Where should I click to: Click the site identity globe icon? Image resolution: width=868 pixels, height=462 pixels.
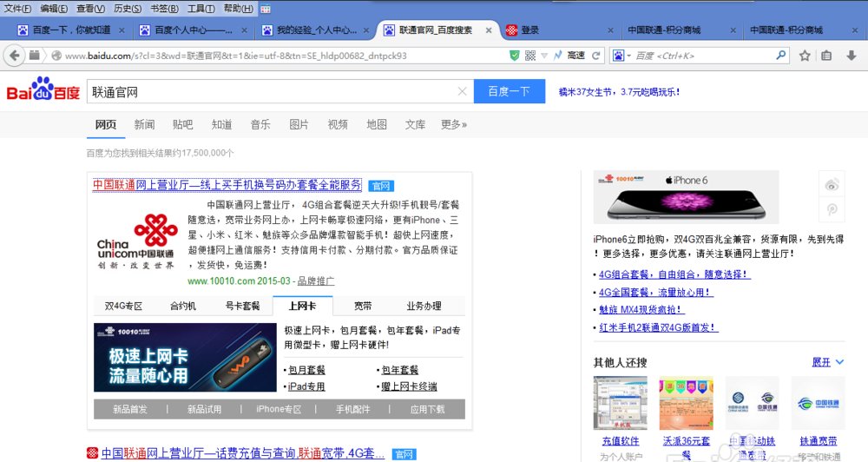point(56,56)
